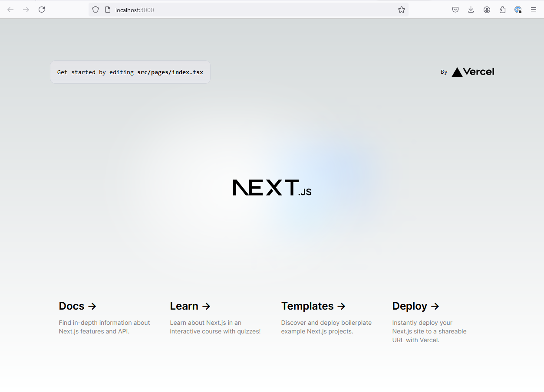This screenshot has height=392, width=544.
Task: Click the locked 1Password extension icon
Action: coord(518,10)
